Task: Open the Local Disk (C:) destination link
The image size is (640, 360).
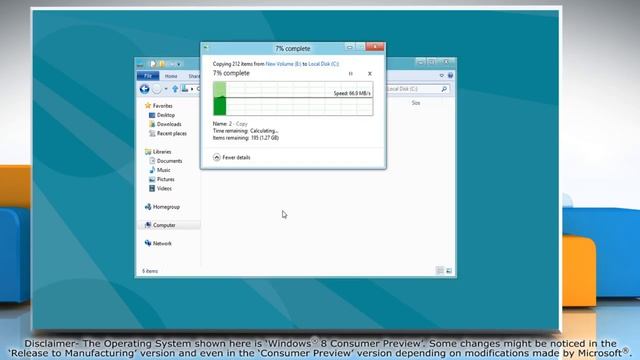Action: pyautogui.click(x=324, y=64)
